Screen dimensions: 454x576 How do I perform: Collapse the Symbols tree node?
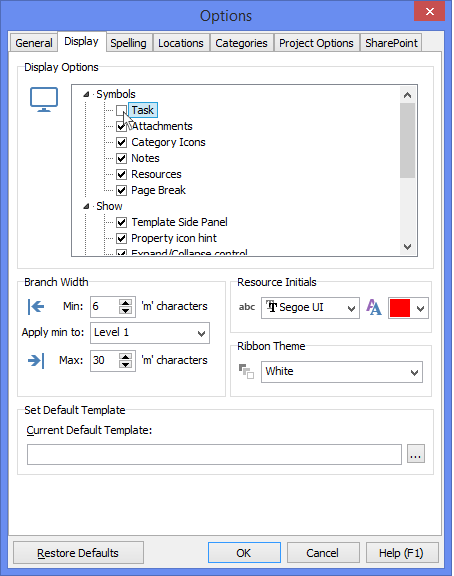coord(86,94)
